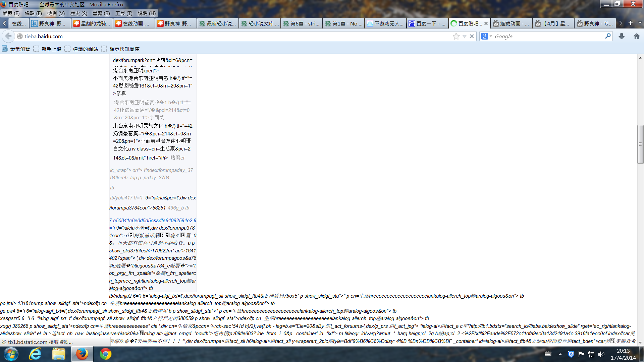Open the network status tray icon
The image size is (644, 362).
coord(591,354)
